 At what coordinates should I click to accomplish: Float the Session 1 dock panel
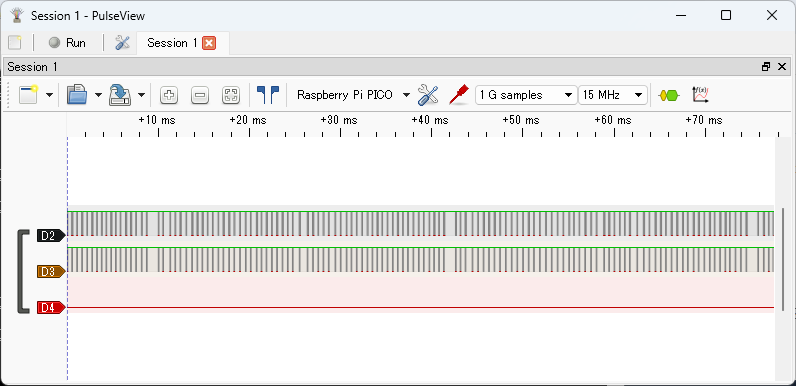tap(766, 67)
